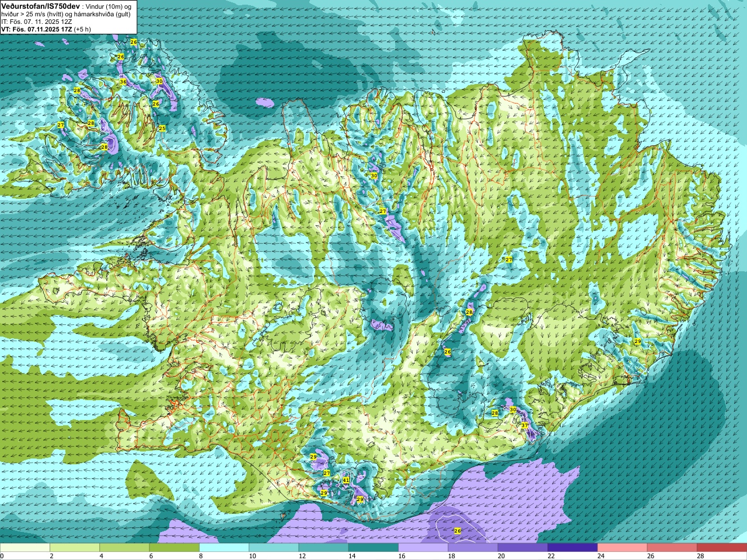Click the valid time 'VT: Fös. 07.11.2025 17Z'
Screen dimensions: 747x560
37,29
